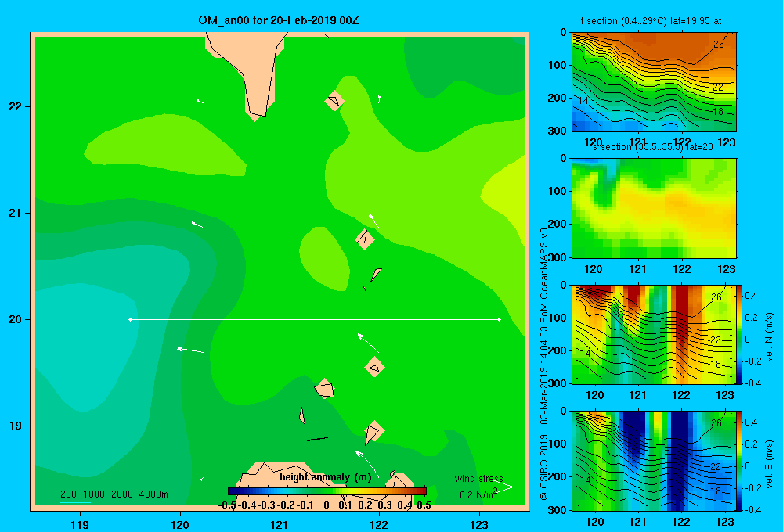This screenshot has width=783, height=532.
Task: Click the 'wind stress' legend label
Action: pos(478,479)
